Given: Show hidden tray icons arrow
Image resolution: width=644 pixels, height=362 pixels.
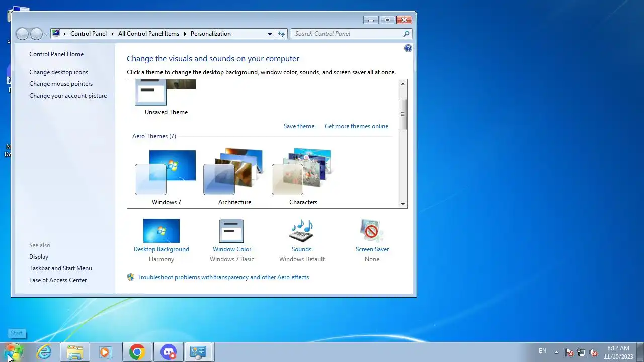Looking at the screenshot, I should [556, 352].
